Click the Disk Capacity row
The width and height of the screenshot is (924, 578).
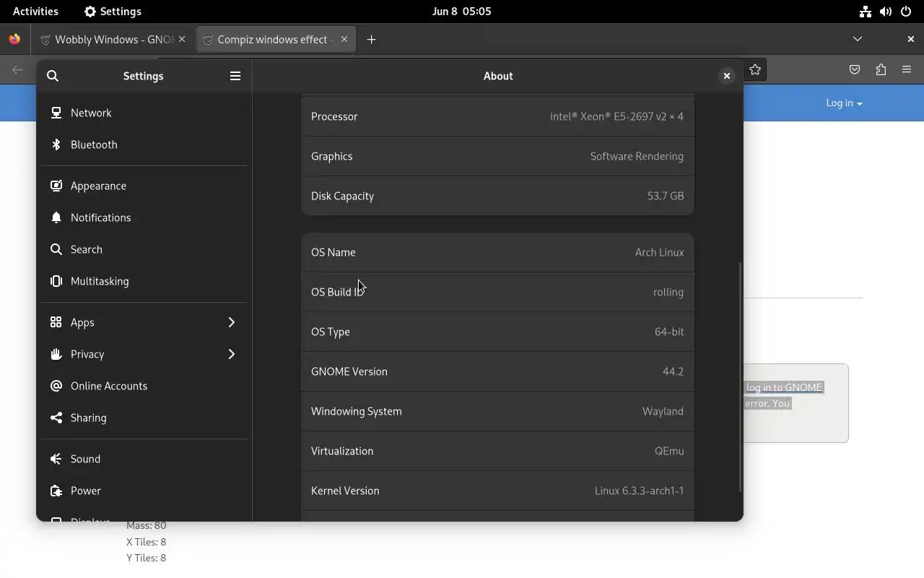[x=497, y=196]
